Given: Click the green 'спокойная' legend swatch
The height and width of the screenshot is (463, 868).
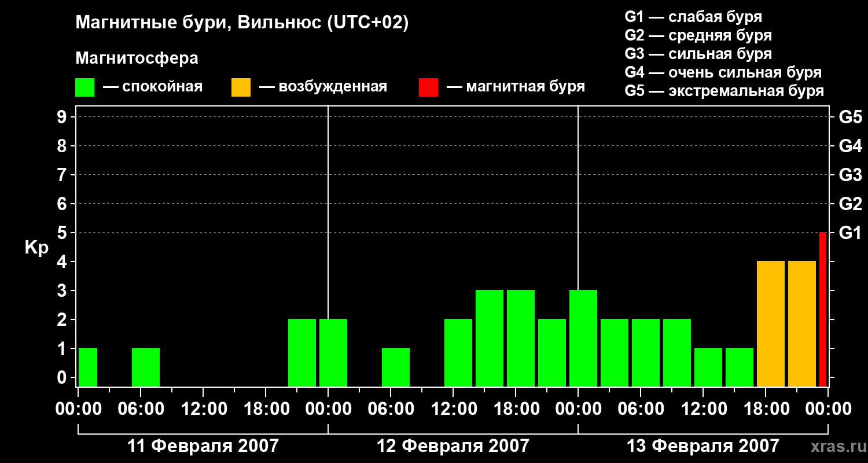Looking at the screenshot, I should point(85,87).
